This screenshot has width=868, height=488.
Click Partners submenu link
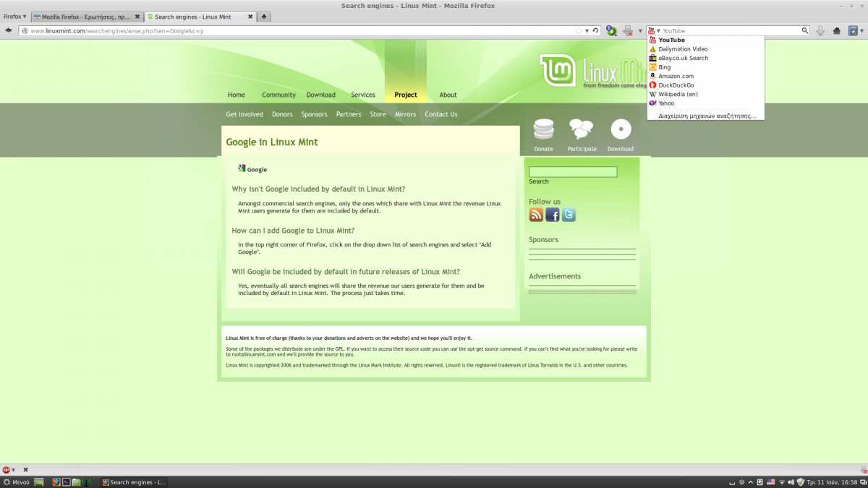349,114
